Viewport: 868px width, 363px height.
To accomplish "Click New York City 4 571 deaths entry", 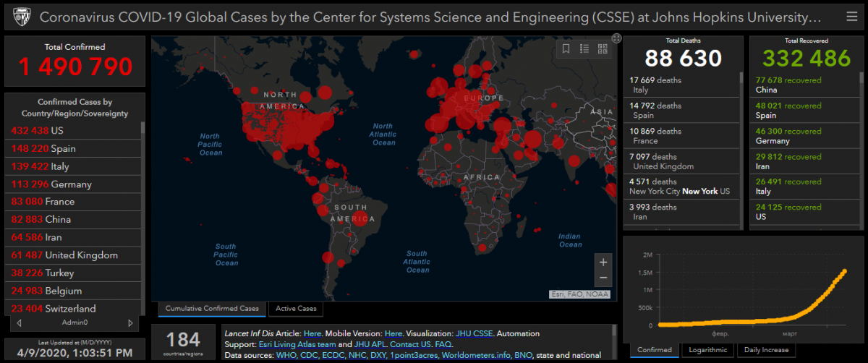I will [681, 186].
